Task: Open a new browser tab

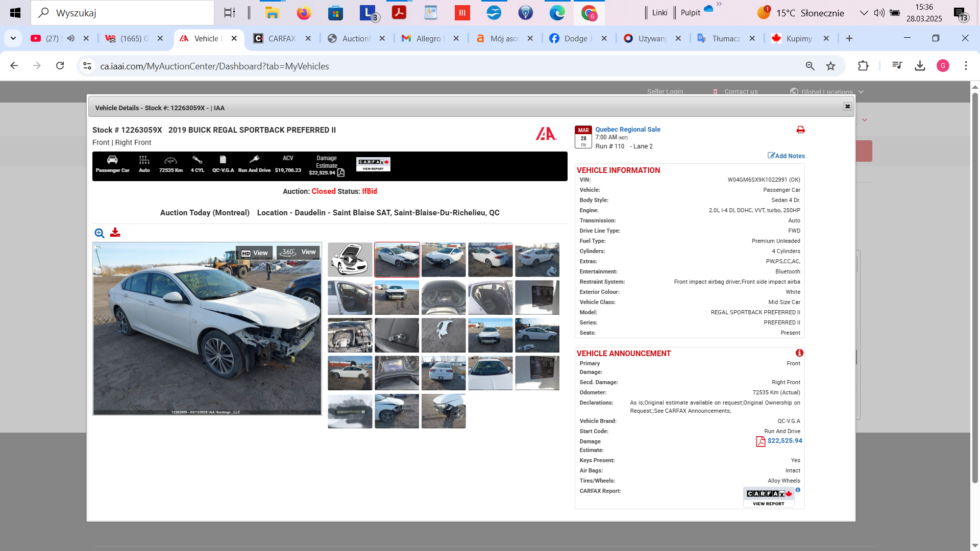Action: tap(849, 38)
